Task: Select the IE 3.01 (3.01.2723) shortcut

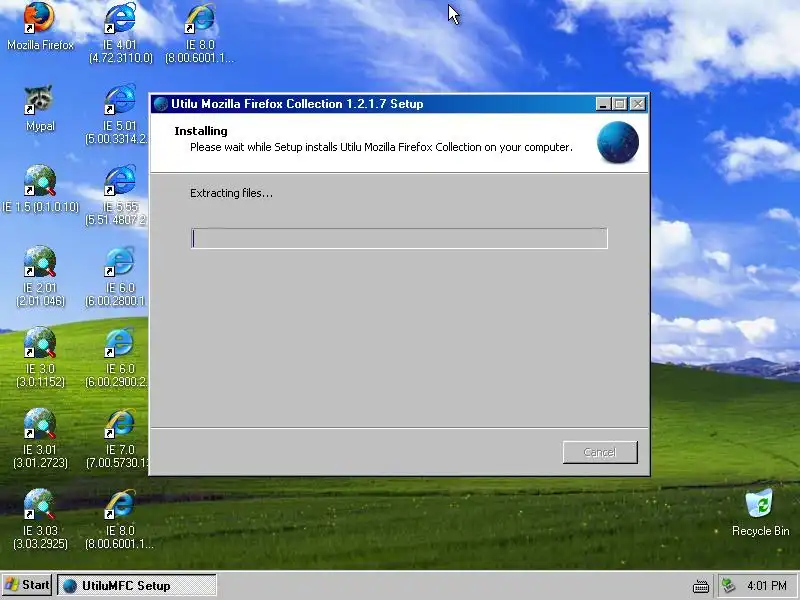Action: click(40, 438)
